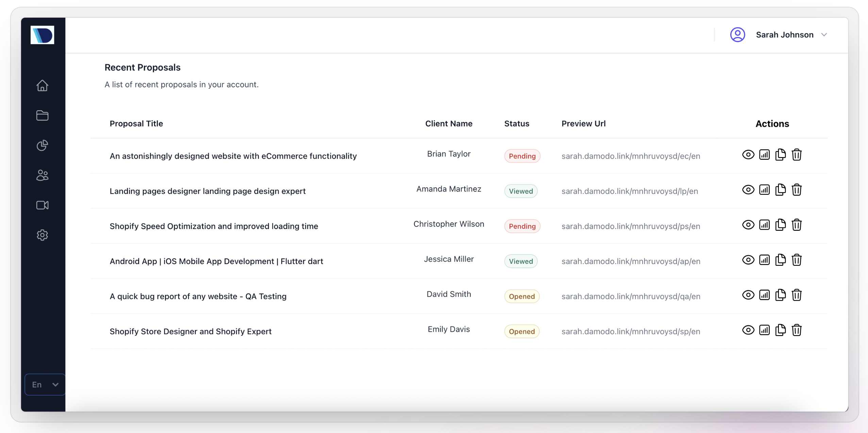
Task: Click the Pending status for Brian Taylor
Action: tap(522, 156)
